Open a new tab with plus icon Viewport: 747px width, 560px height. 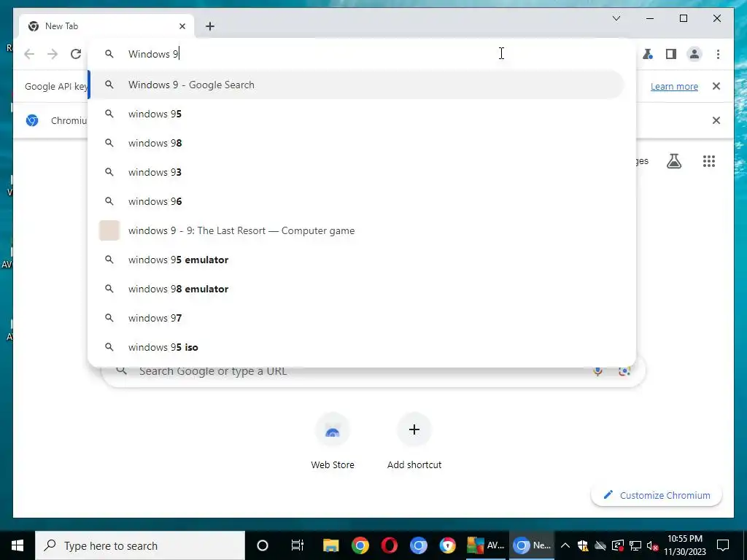(210, 26)
